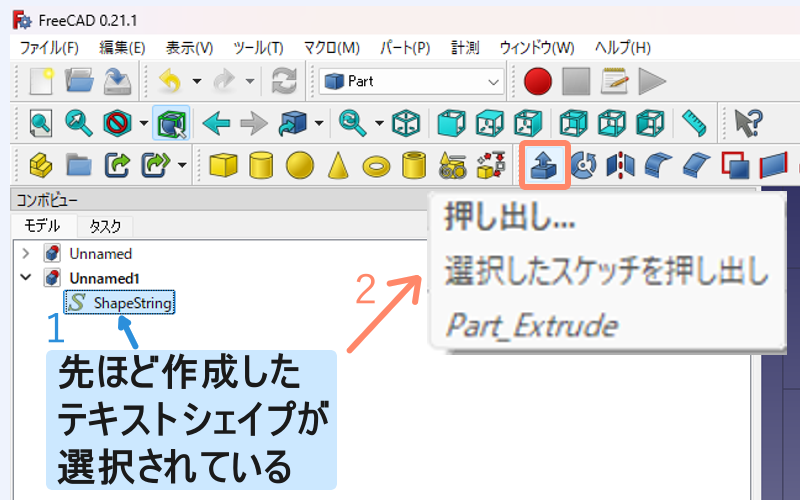
Task: Click the Sync view linked object icon
Action: tap(292, 123)
